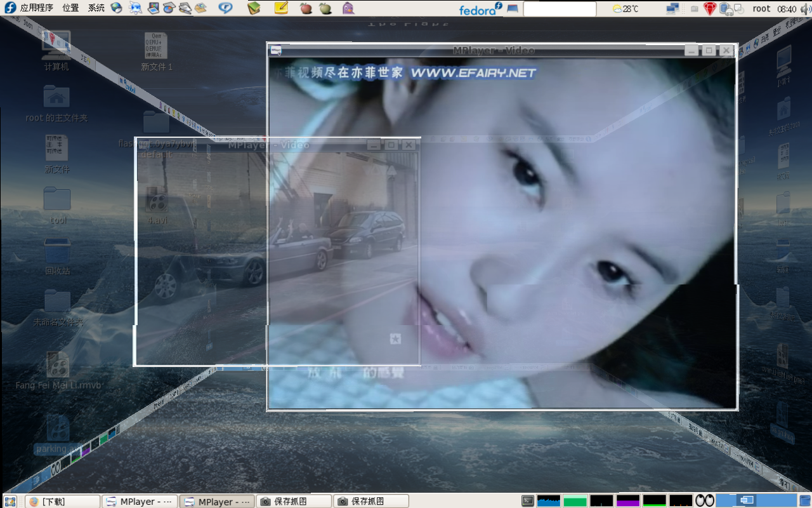
Task: Open the 未命名文件夹 folder on desktop
Action: (58, 308)
